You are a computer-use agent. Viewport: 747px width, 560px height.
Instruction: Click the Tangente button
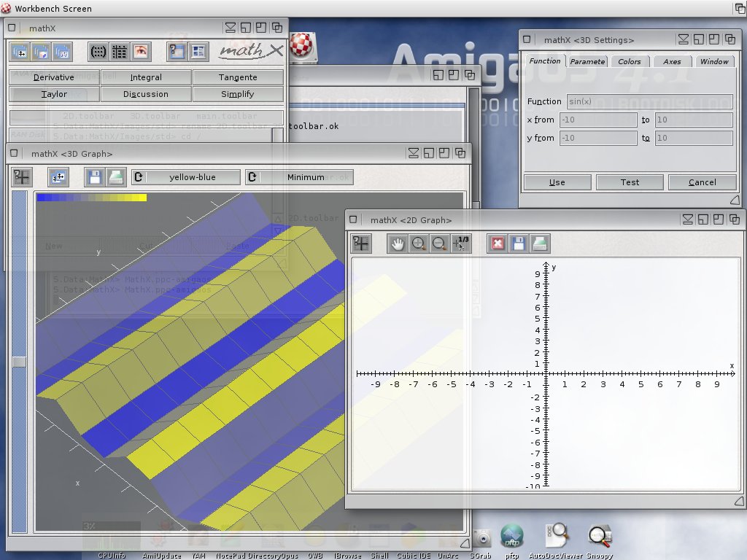238,77
